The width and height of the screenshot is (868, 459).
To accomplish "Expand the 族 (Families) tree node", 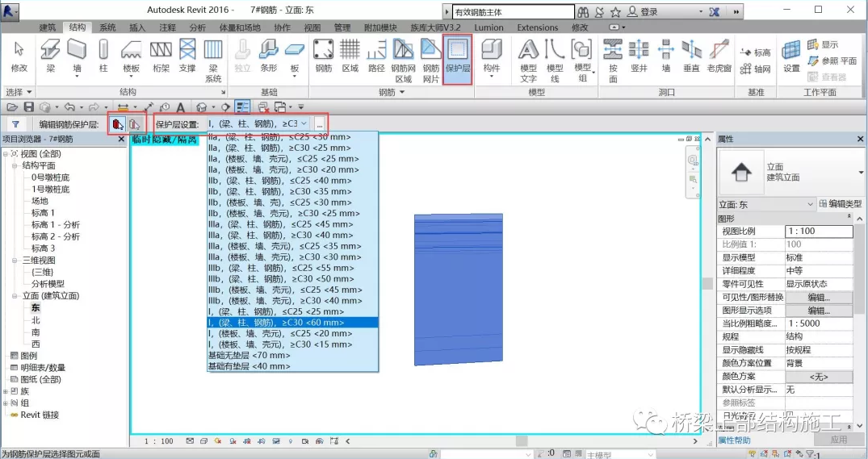I will coord(6,390).
